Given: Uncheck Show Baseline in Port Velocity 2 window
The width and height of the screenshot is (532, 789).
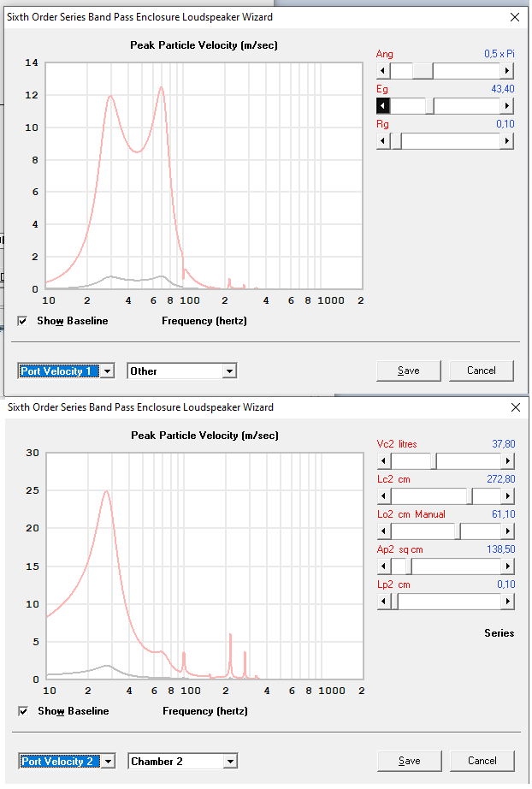Looking at the screenshot, I should 23,711.
